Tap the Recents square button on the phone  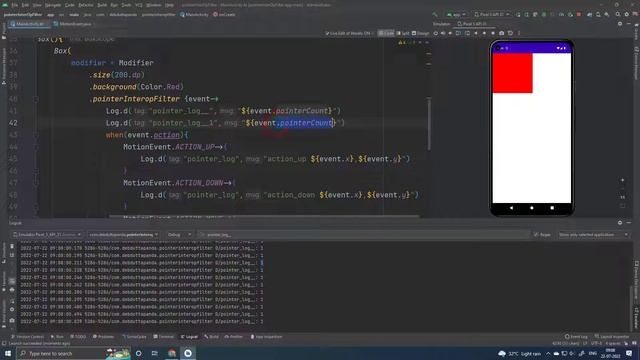pos(552,208)
